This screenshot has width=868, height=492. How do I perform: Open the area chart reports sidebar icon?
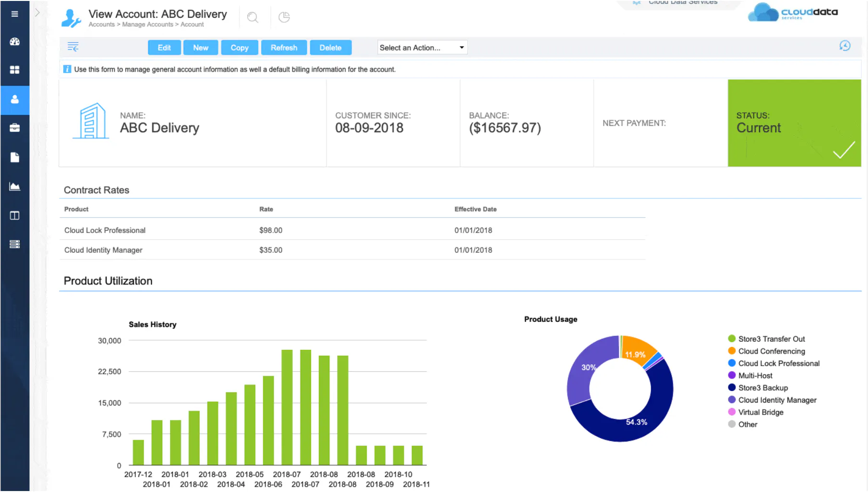click(14, 186)
